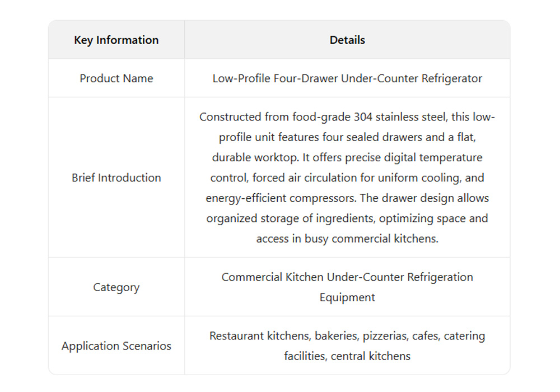Click "Commercial Kitchen Under-Counter Refrigeration" category text
Viewport: 560px width, 392px height.
[x=347, y=277]
